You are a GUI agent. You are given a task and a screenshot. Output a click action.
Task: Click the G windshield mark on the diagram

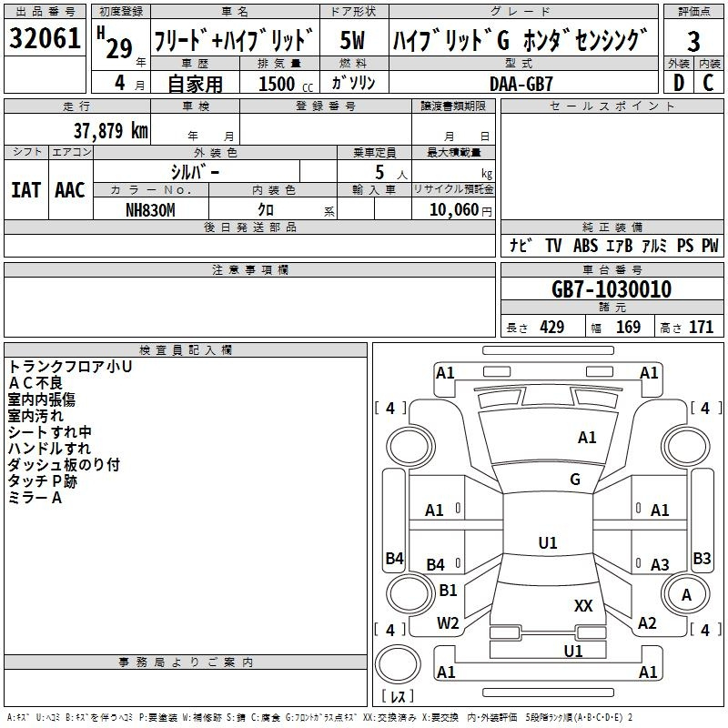click(574, 480)
